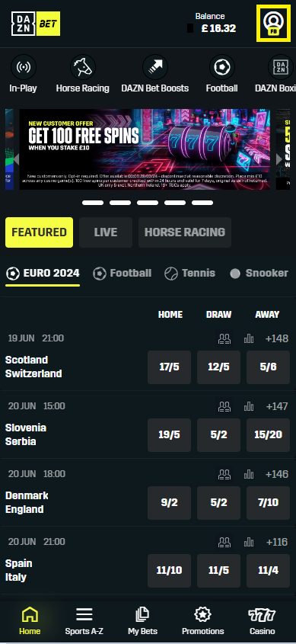View stats icon for Scotland vs Switzerland

(249, 339)
